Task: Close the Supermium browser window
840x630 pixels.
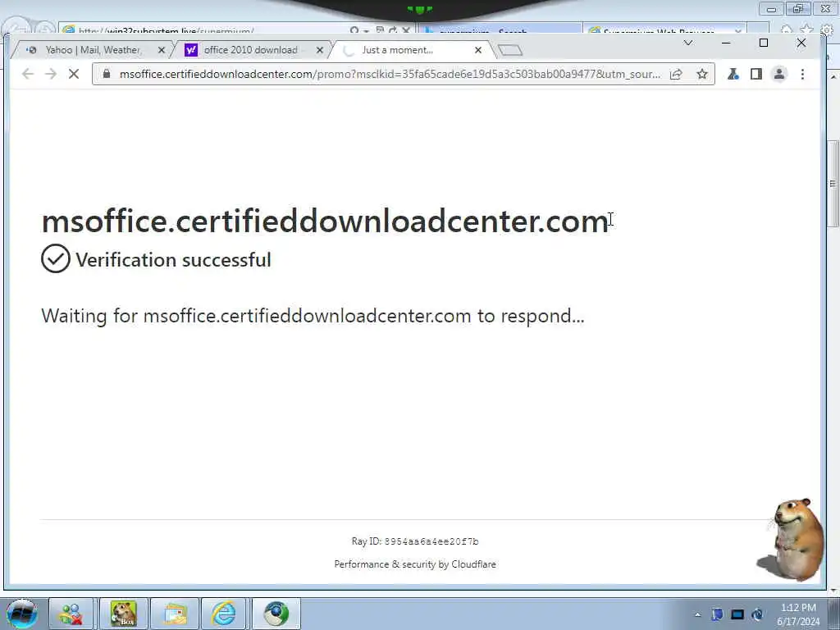Action: coord(801,43)
